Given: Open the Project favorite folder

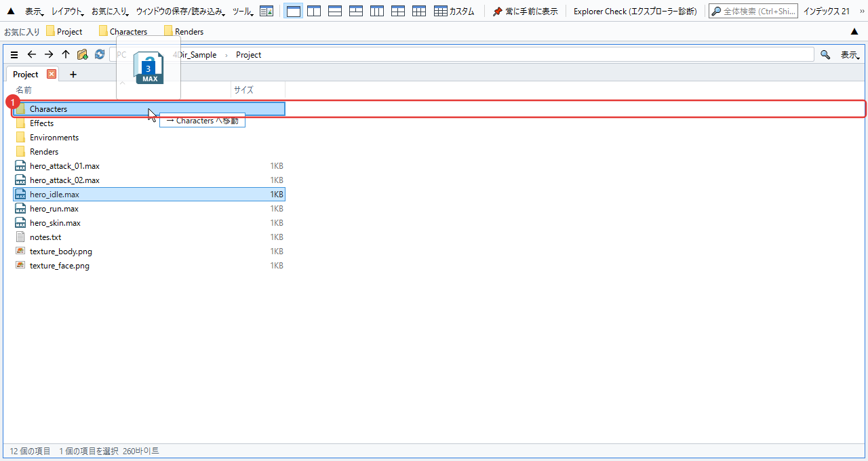Looking at the screenshot, I should [x=64, y=31].
